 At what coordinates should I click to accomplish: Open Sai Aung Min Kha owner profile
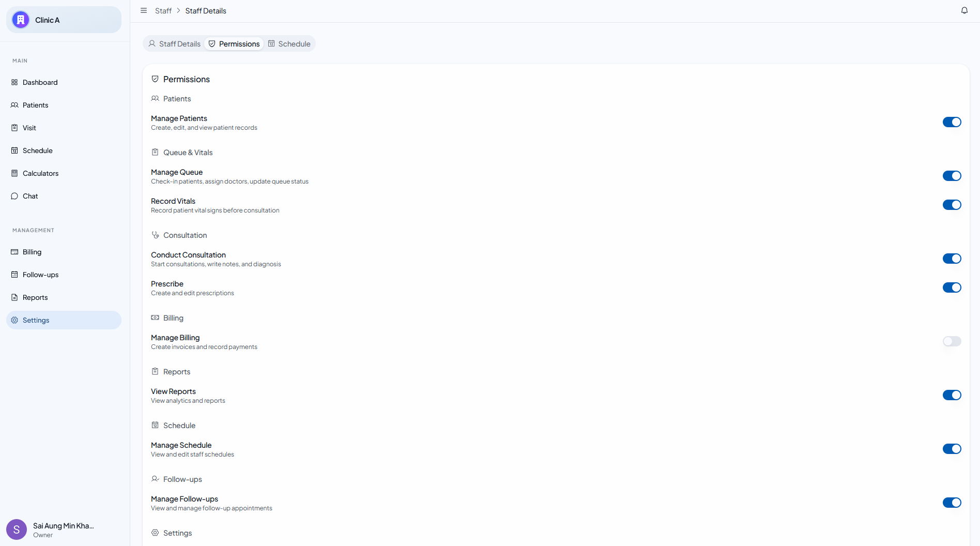tap(64, 529)
